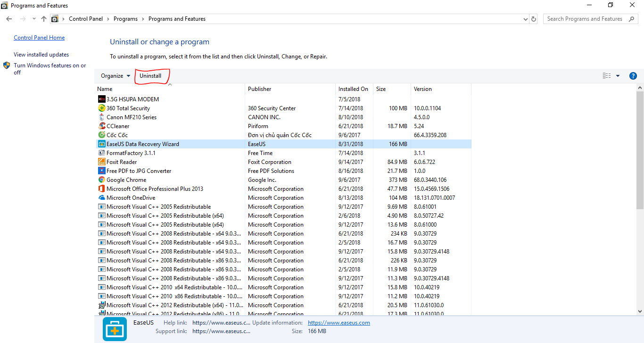The height and width of the screenshot is (343, 644).
Task: Click the vertical scrollbar thumb
Action: click(x=640, y=150)
